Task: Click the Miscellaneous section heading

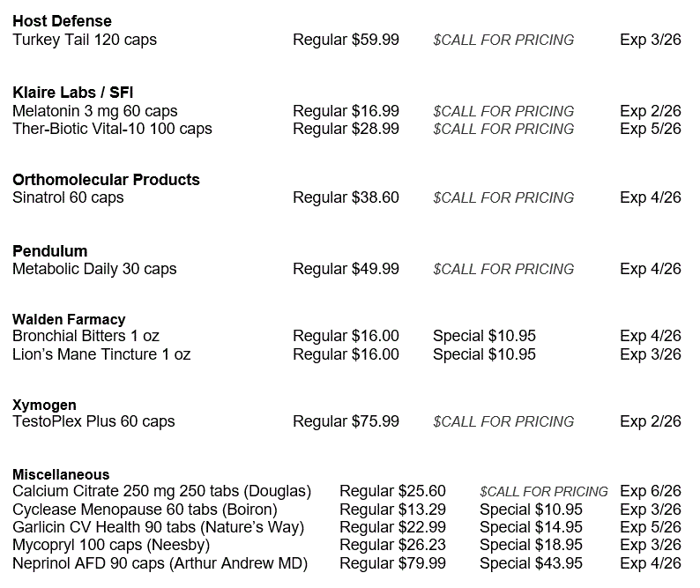Action: click(x=61, y=474)
